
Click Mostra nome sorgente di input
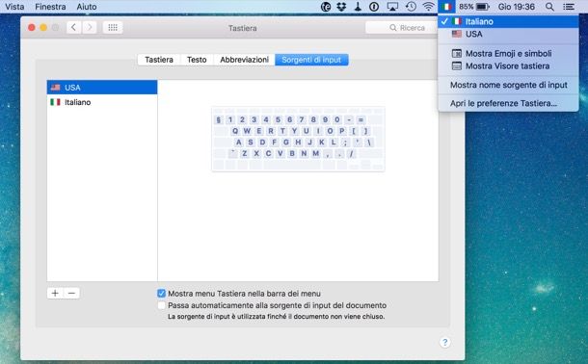click(x=508, y=85)
